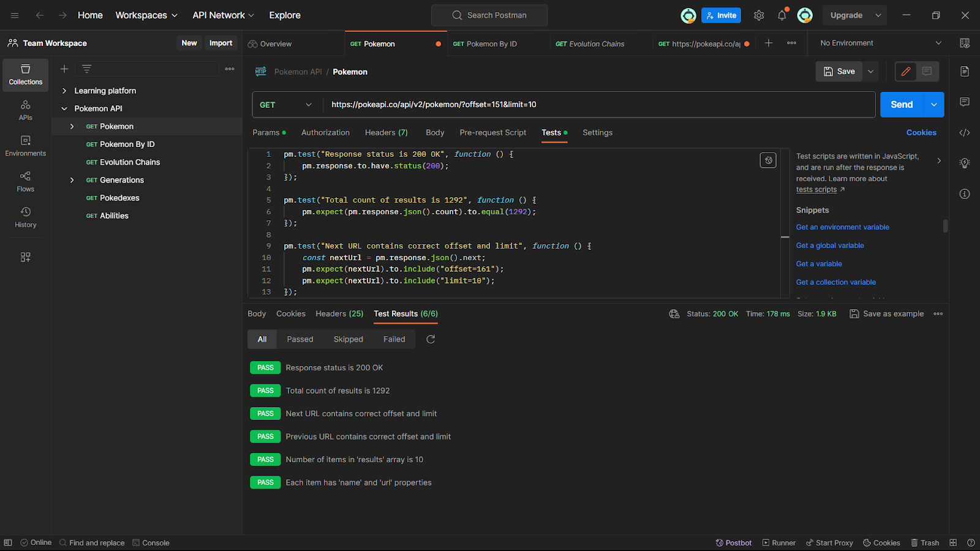Viewport: 980px width, 551px height.
Task: Filter test results by Passed
Action: 300,339
